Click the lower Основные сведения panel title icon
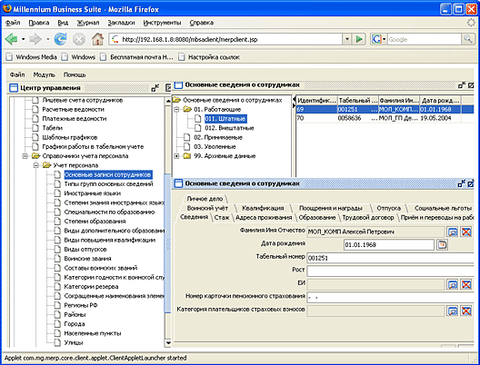This screenshot has height=365, width=480. [x=179, y=183]
